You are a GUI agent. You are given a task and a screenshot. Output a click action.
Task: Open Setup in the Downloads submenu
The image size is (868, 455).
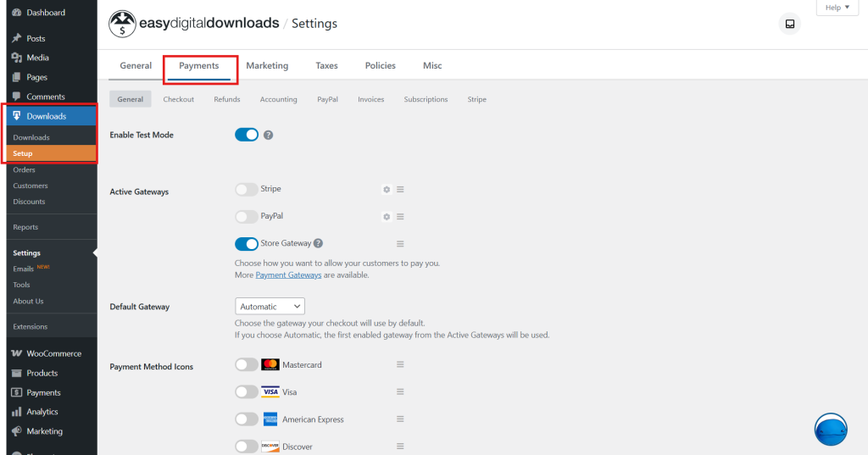(x=52, y=153)
